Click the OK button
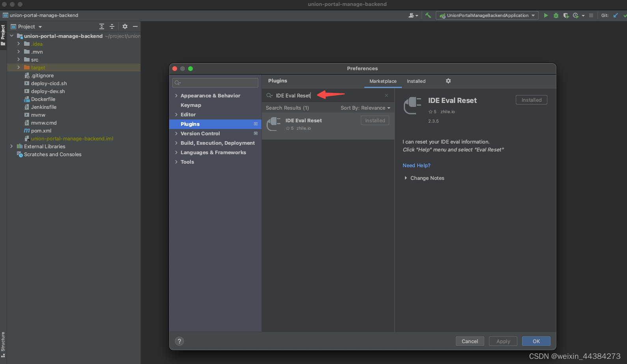Image resolution: width=627 pixels, height=364 pixels. pos(536,342)
